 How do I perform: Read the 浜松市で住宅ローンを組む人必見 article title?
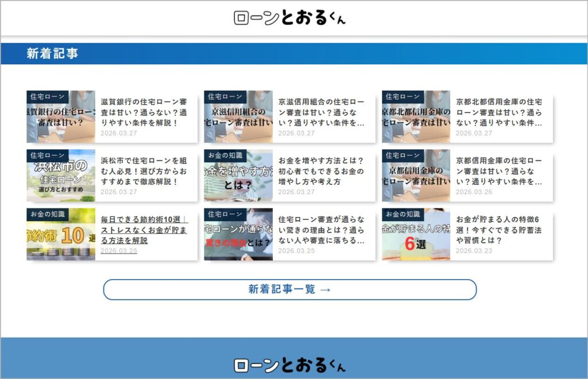[144, 171]
